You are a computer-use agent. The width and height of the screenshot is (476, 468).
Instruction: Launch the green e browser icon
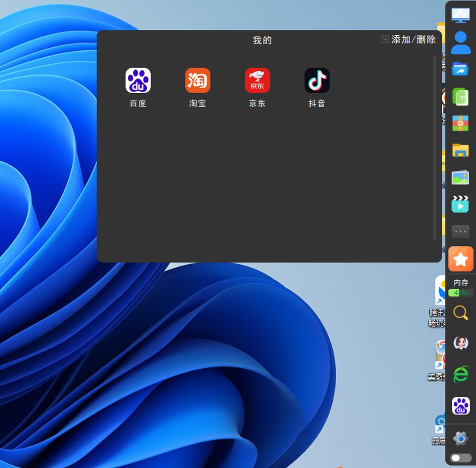461,374
